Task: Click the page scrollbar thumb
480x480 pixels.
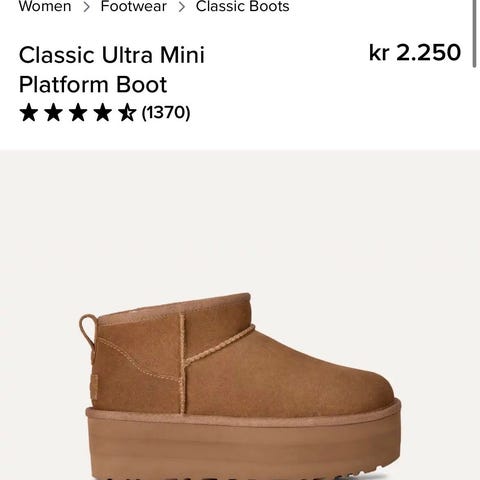Action: [475, 33]
